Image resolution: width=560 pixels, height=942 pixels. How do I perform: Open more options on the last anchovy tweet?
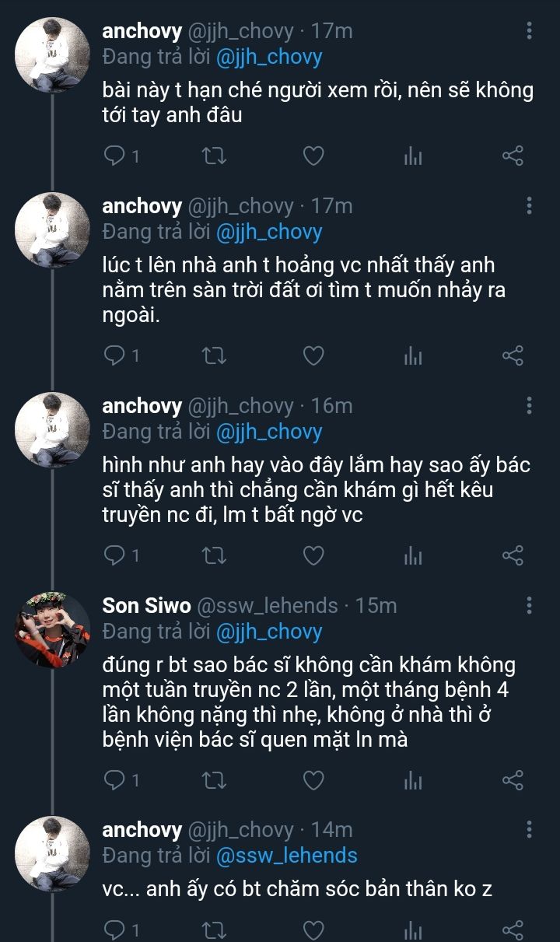coord(530,829)
